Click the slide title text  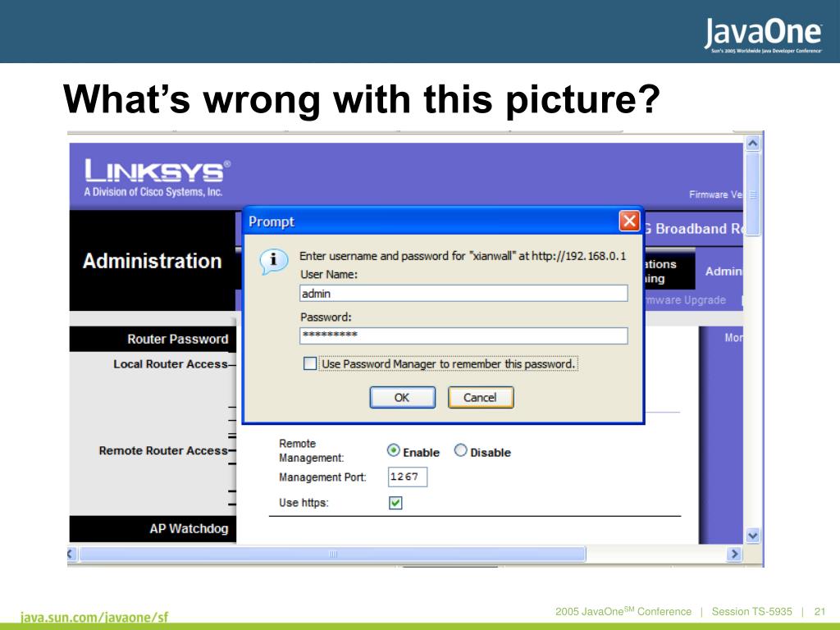tap(362, 99)
